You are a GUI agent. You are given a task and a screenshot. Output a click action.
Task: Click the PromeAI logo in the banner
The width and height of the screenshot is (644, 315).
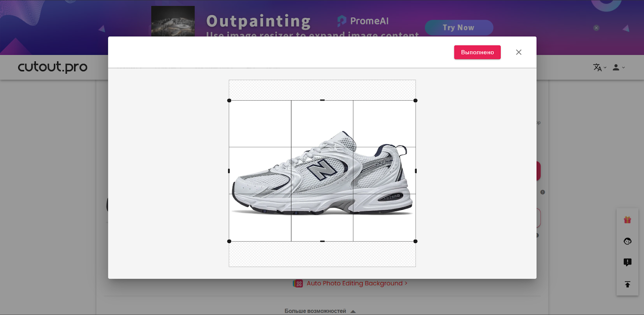(363, 21)
